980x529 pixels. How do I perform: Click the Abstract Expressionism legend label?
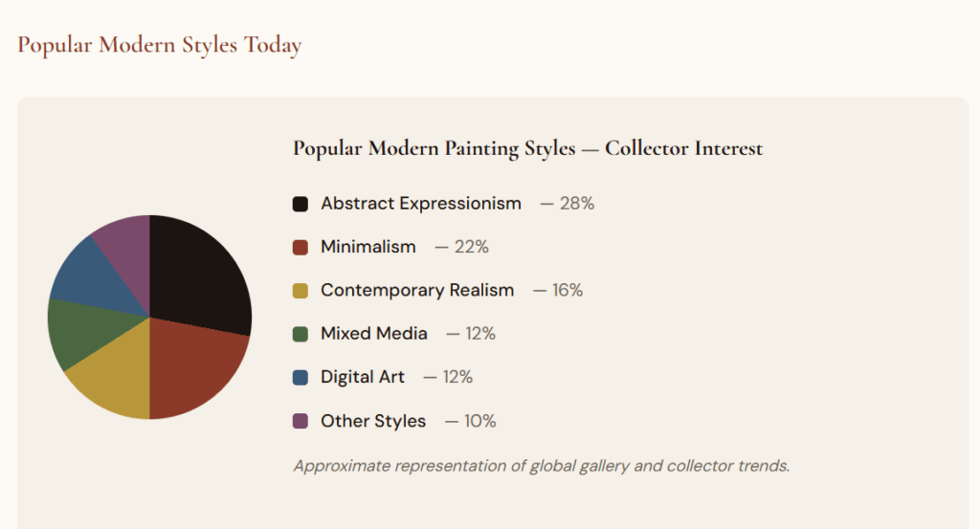point(421,204)
